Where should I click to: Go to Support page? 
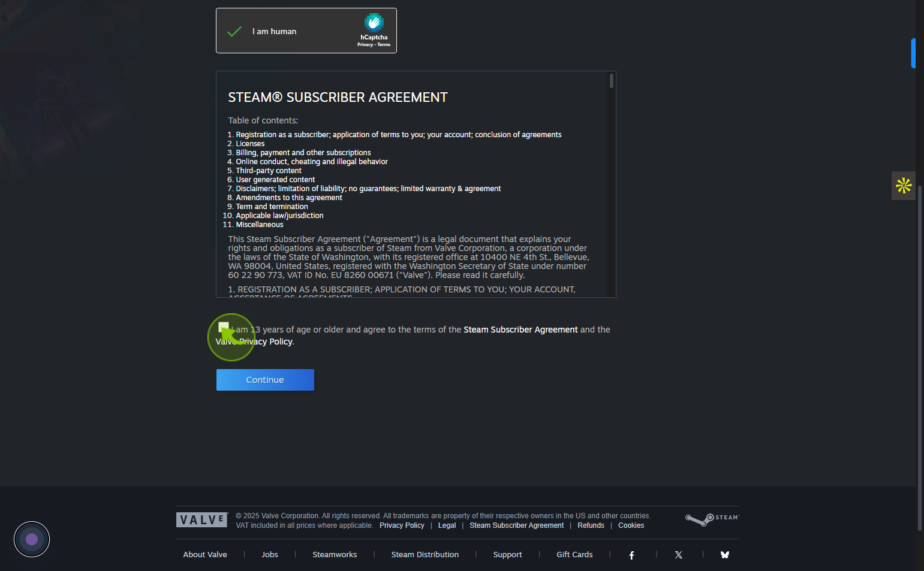pos(507,555)
